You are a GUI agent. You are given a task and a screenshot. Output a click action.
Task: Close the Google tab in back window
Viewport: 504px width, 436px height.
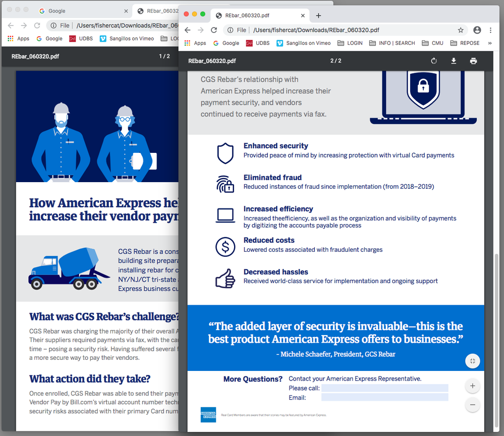126,11
